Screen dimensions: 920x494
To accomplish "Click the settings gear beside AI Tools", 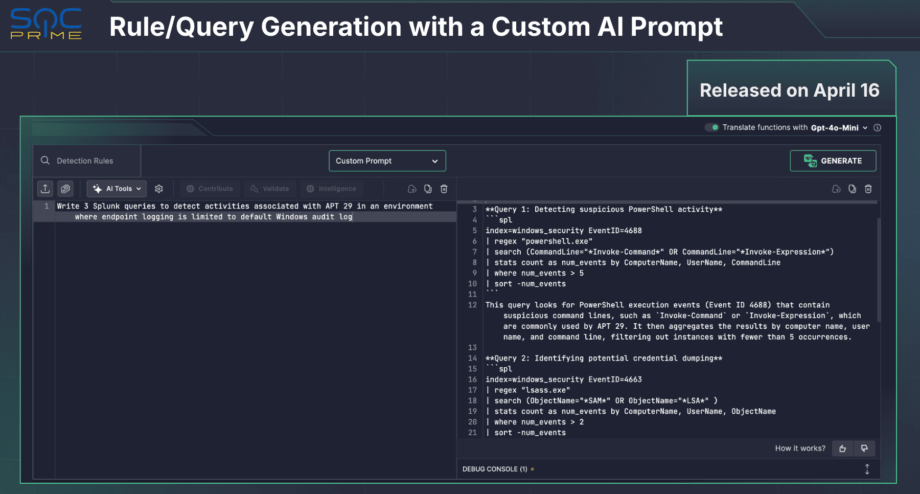I will click(x=159, y=188).
